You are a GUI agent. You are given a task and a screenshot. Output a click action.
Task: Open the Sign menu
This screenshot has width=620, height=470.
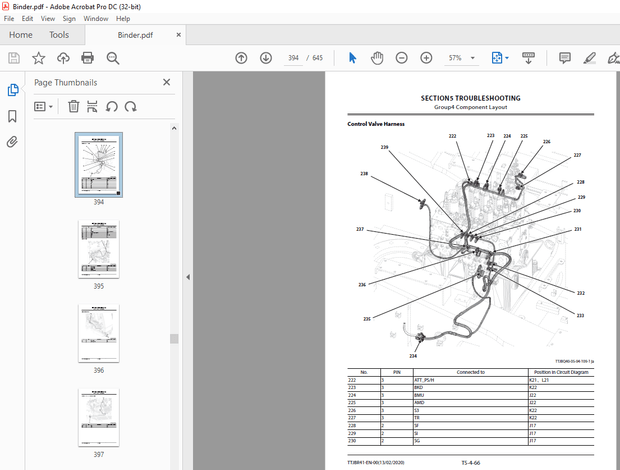point(69,19)
